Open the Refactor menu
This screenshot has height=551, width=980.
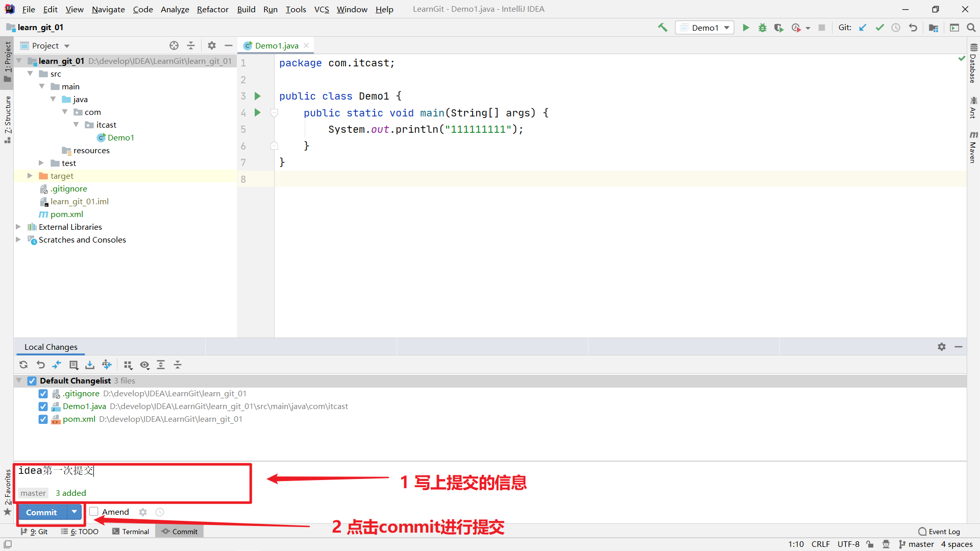coord(213,9)
